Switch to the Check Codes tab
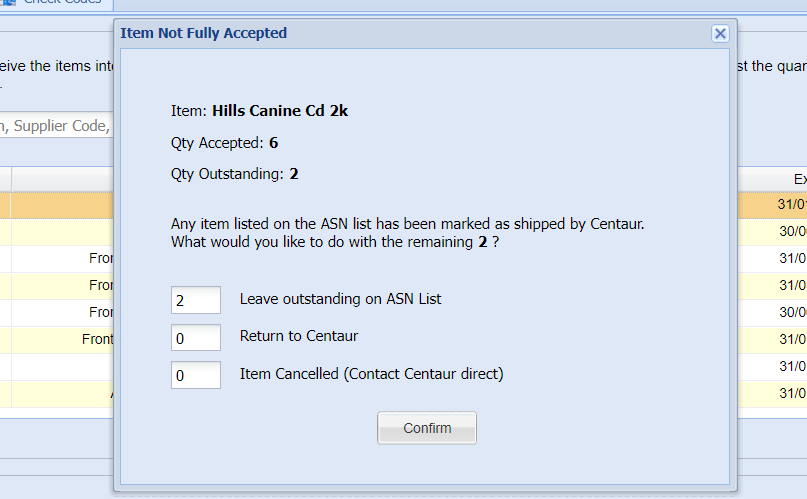The image size is (807, 499). [x=56, y=3]
